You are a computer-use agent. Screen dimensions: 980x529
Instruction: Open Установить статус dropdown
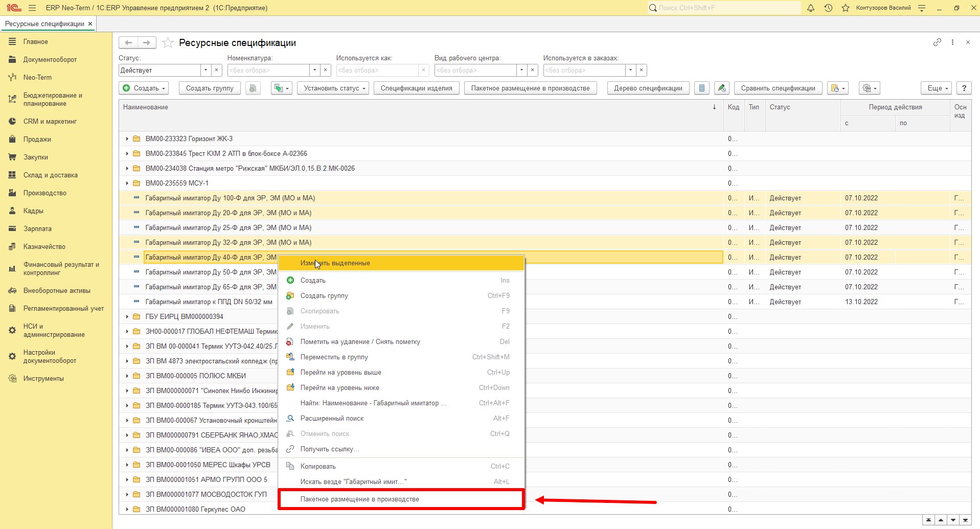tap(333, 88)
